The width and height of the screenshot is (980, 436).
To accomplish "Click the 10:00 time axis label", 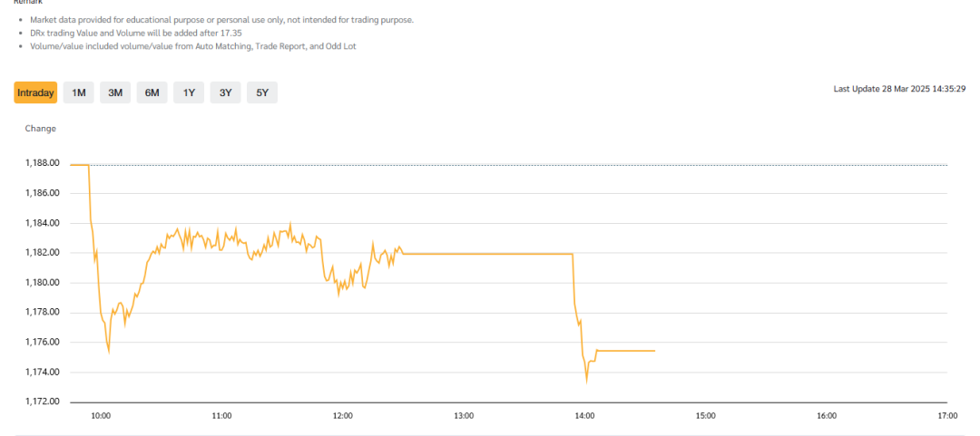I will click(101, 416).
